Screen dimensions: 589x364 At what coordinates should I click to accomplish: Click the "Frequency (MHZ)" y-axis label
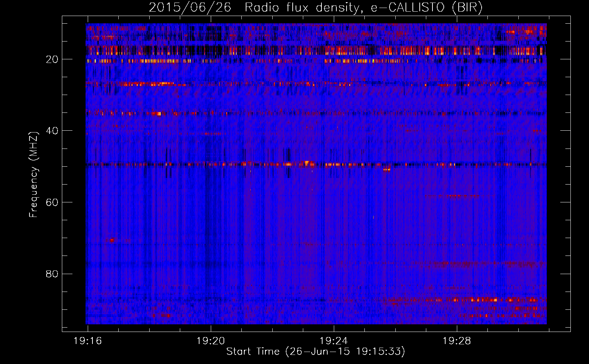[33, 175]
